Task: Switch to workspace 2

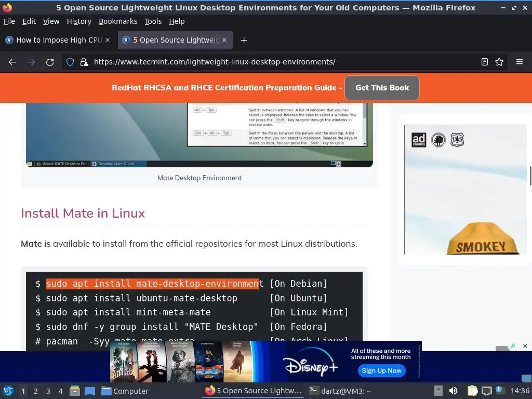Action: coord(36,391)
